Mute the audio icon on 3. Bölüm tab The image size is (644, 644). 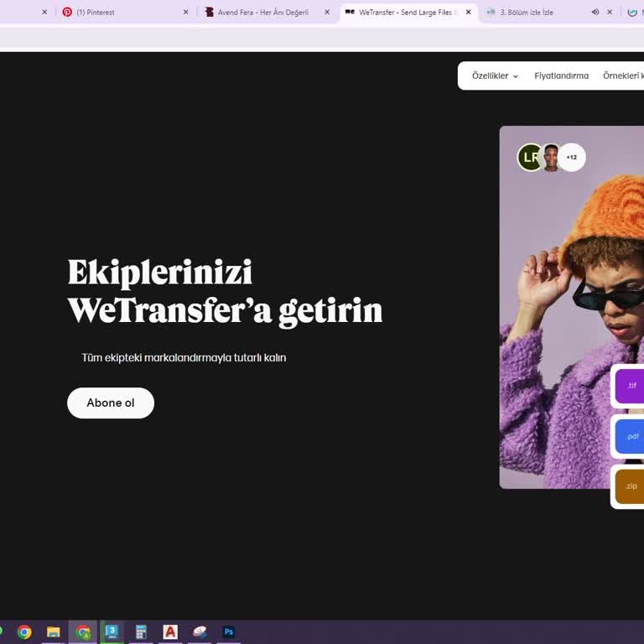tap(595, 13)
